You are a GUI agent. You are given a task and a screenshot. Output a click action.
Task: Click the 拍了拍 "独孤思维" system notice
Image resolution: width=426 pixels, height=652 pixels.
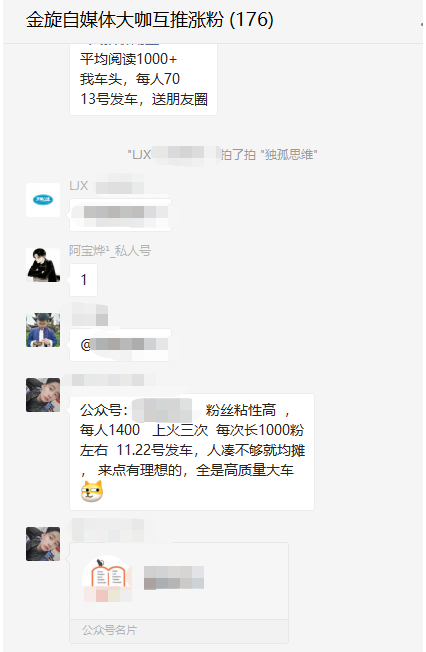coord(223,155)
